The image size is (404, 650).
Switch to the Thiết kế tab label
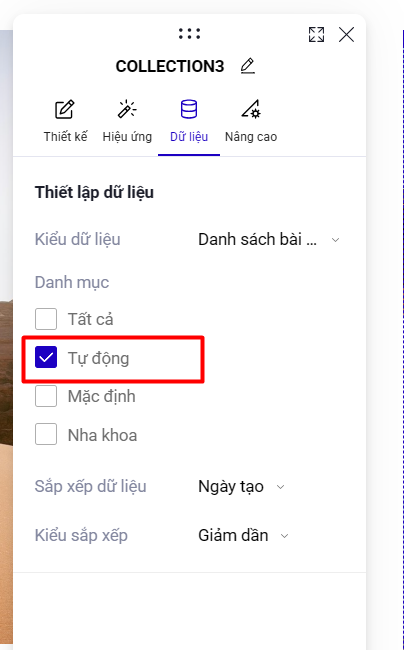pyautogui.click(x=65, y=137)
